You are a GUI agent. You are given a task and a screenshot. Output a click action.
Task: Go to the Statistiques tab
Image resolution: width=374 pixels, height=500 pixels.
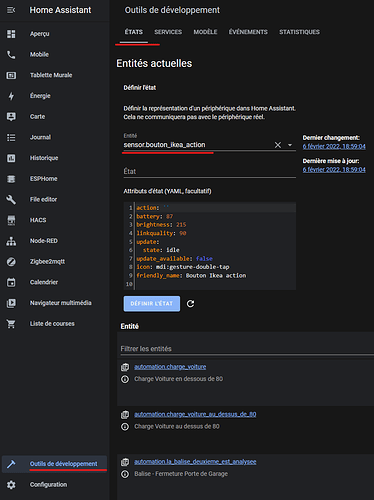pos(299,32)
